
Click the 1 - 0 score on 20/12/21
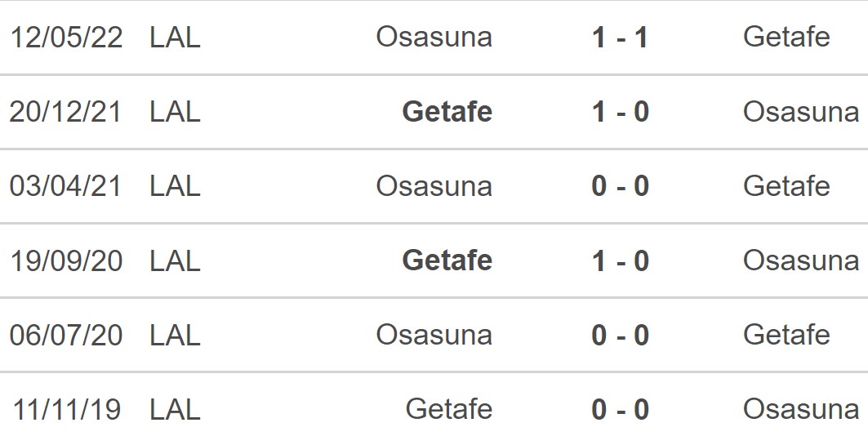620,112
